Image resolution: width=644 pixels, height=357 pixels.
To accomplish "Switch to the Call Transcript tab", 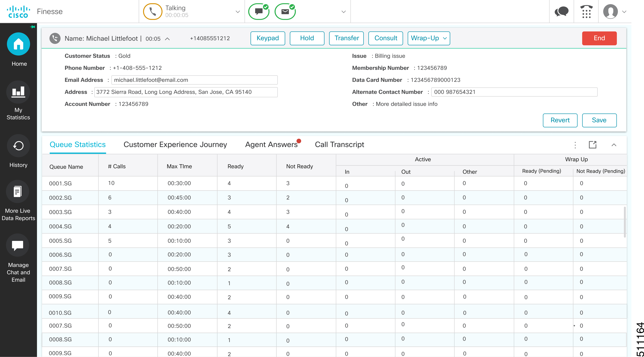I will (x=339, y=144).
